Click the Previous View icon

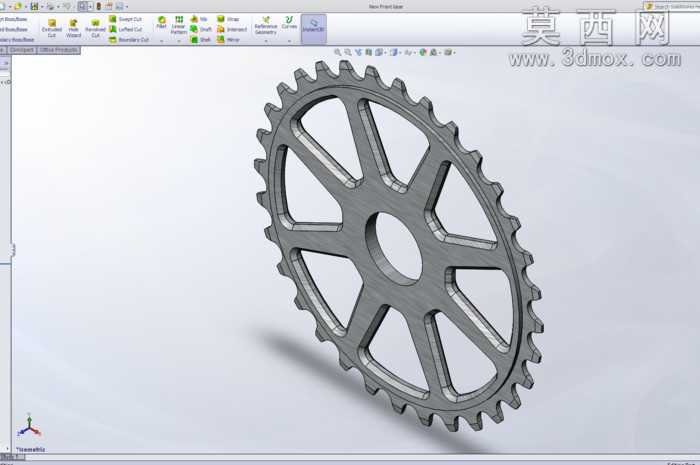(358, 52)
